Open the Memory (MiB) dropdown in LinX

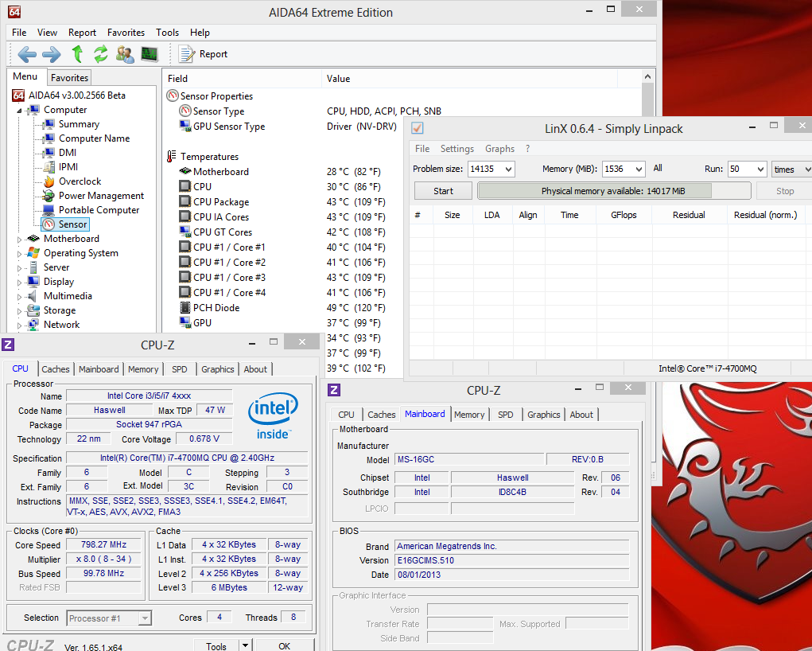(637, 170)
